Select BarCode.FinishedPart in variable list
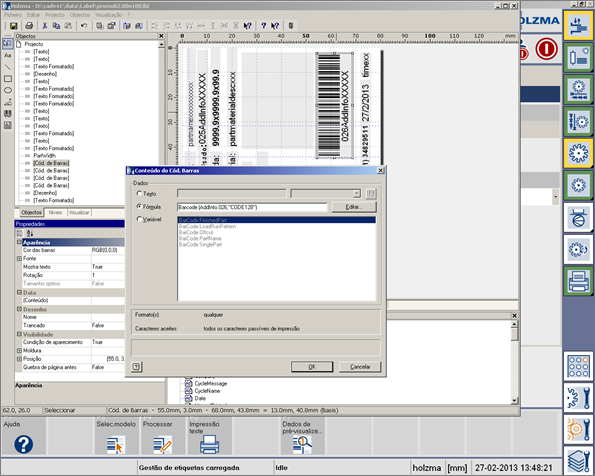Image resolution: width=595 pixels, height=476 pixels. [277, 220]
